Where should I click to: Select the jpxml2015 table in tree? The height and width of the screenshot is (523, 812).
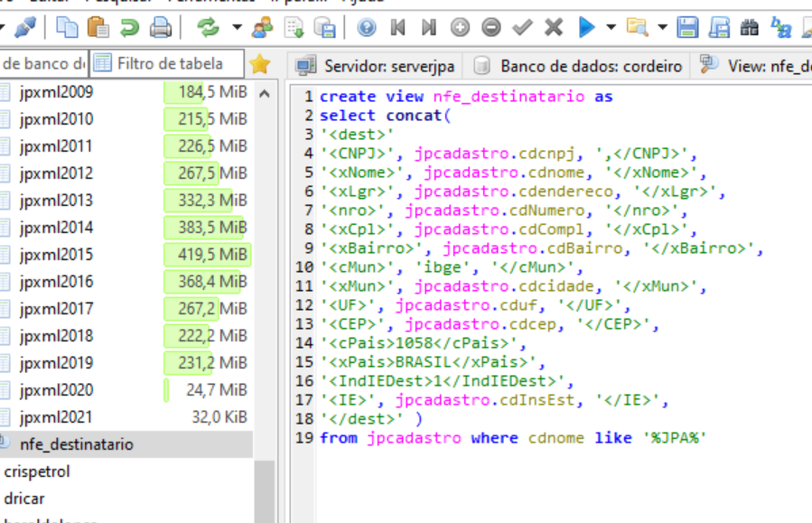point(56,255)
